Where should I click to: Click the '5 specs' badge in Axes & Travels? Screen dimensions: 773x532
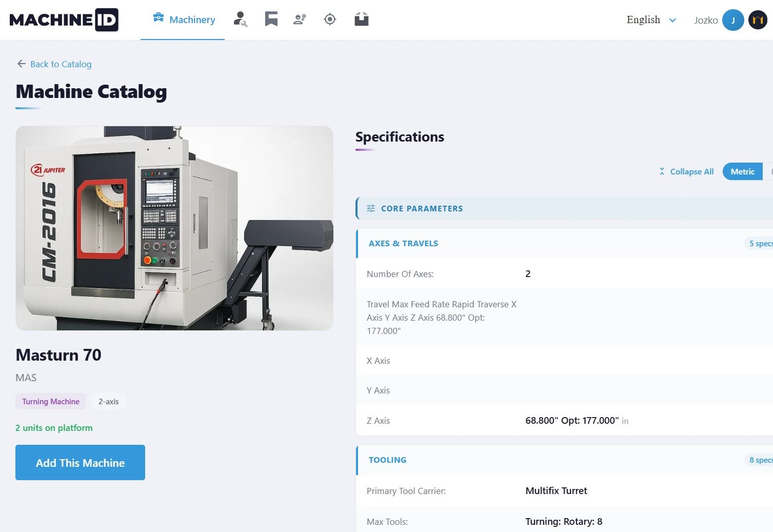pyautogui.click(x=760, y=243)
